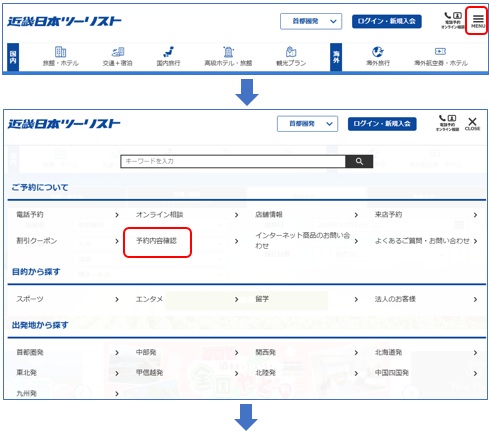Select the 海外航空券・ホテル ticket icon

coord(440,51)
